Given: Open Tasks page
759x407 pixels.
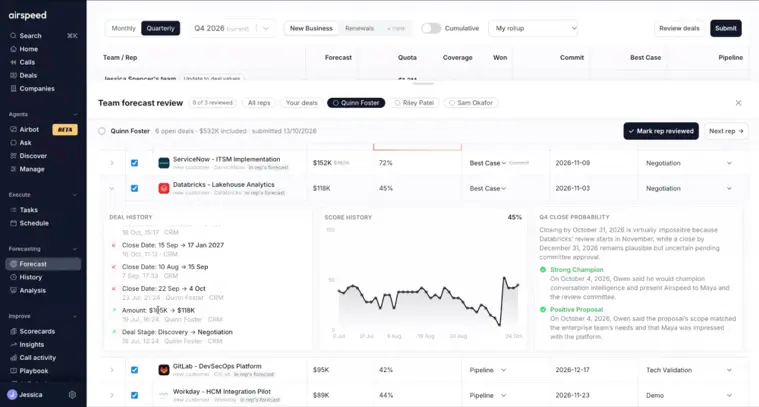Looking at the screenshot, I should [29, 210].
